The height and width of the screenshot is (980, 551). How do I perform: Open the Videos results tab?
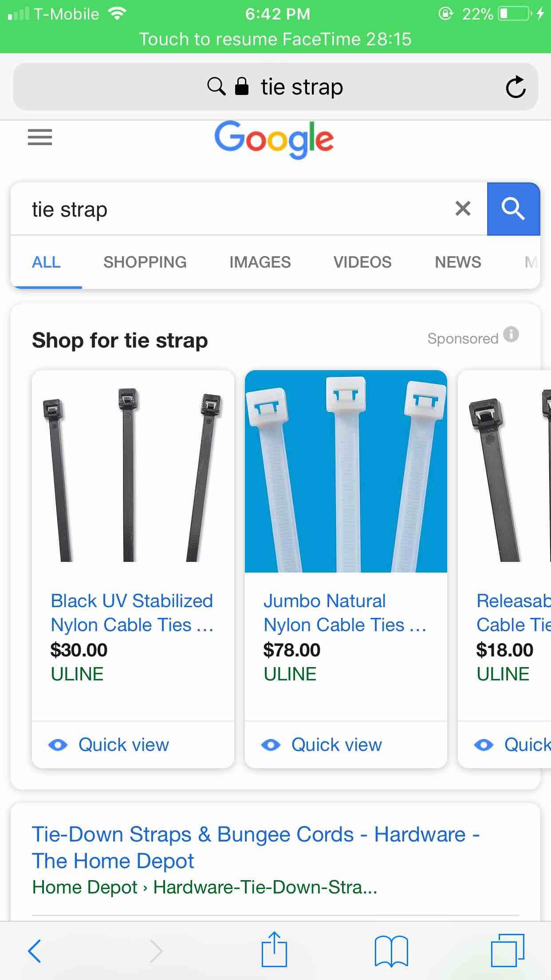(x=362, y=262)
